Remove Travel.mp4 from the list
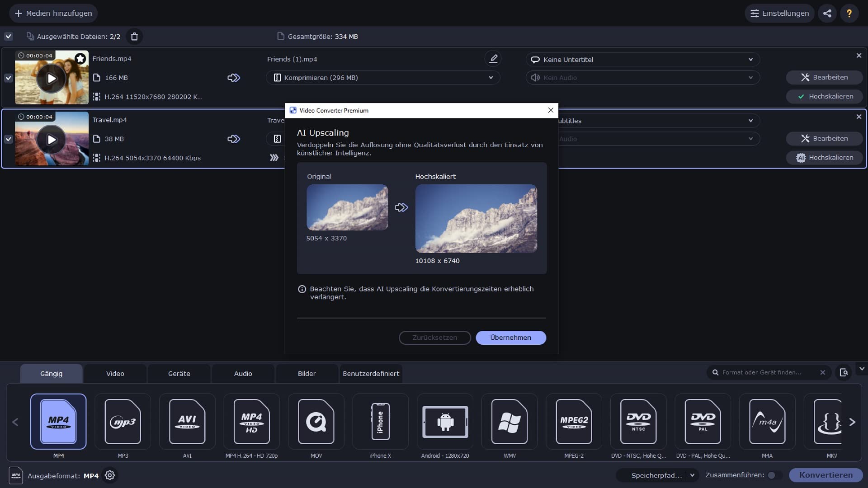This screenshot has height=488, width=868. pos(859,117)
